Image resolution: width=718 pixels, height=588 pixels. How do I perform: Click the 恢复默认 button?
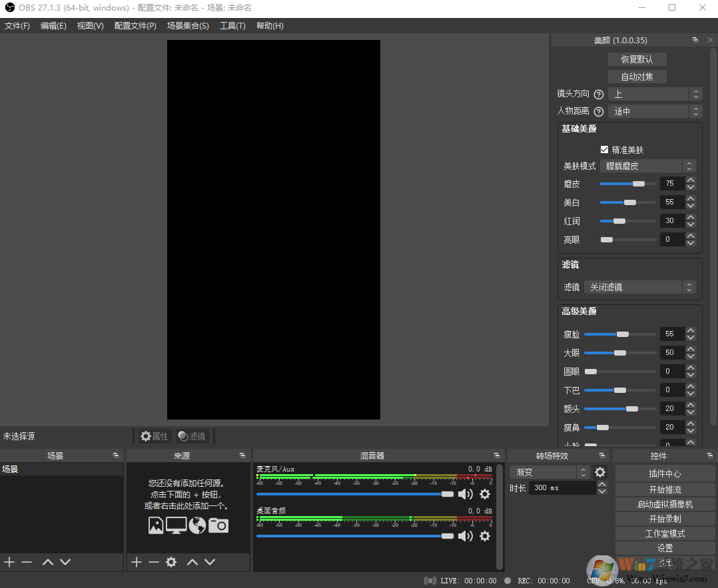pos(637,59)
